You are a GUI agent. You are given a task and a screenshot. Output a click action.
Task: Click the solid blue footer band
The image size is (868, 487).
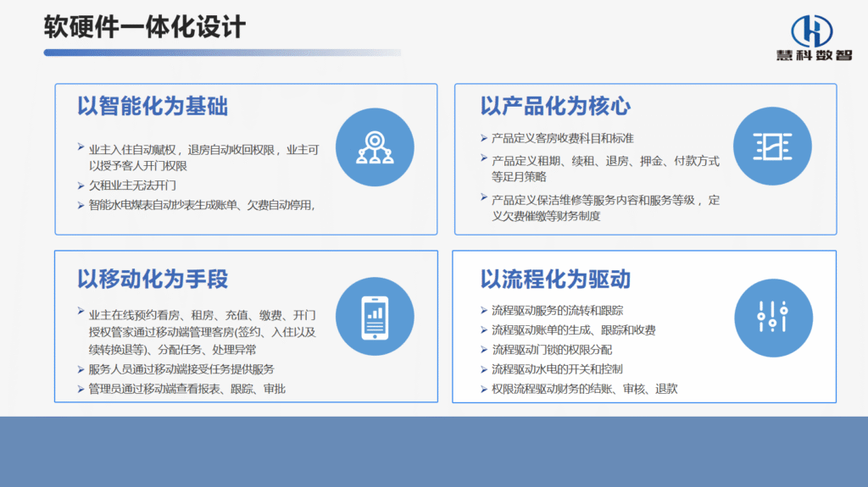434,451
